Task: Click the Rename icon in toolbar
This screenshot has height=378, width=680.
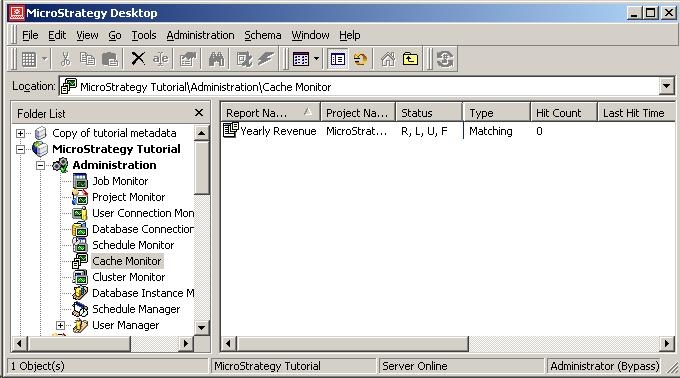Action: click(160, 59)
